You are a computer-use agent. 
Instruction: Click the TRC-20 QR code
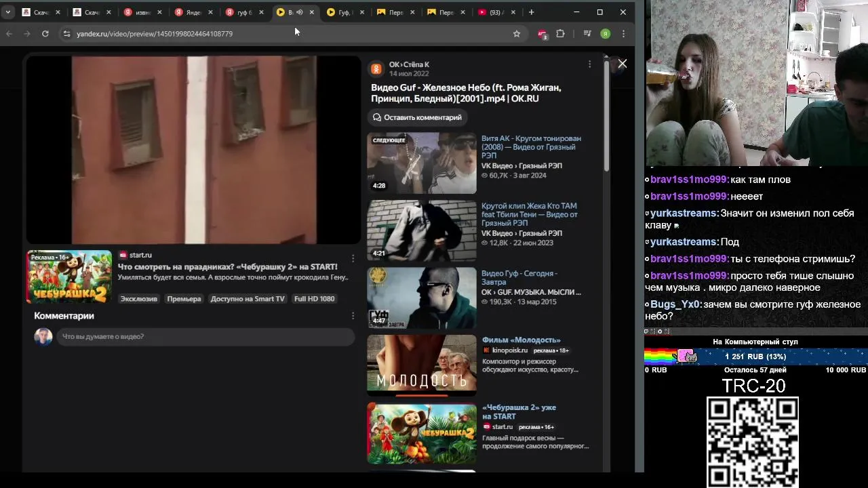coord(753,442)
